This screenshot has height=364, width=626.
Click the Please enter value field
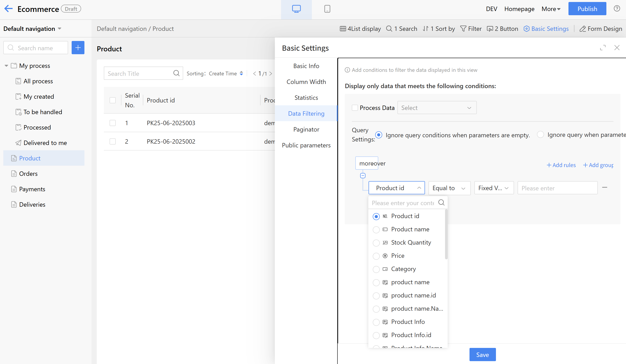tap(557, 188)
